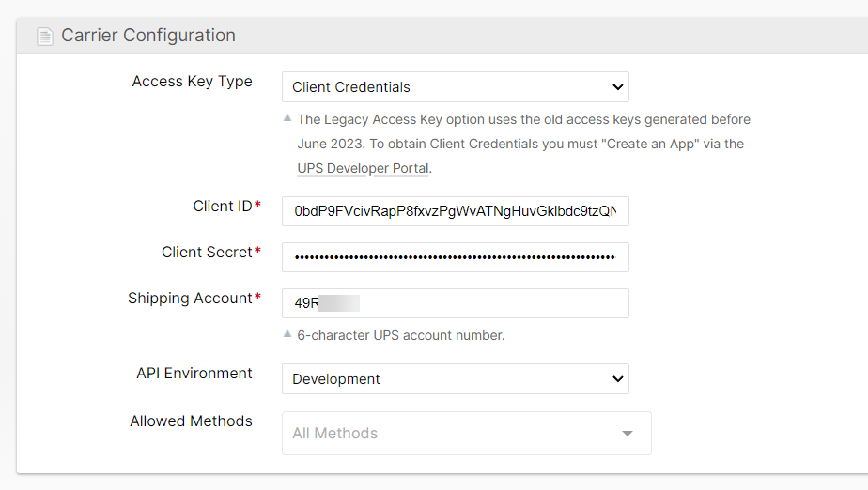Screen dimensions: 868x490
Task: Open the Access Key Type dropdown
Action: tap(455, 87)
